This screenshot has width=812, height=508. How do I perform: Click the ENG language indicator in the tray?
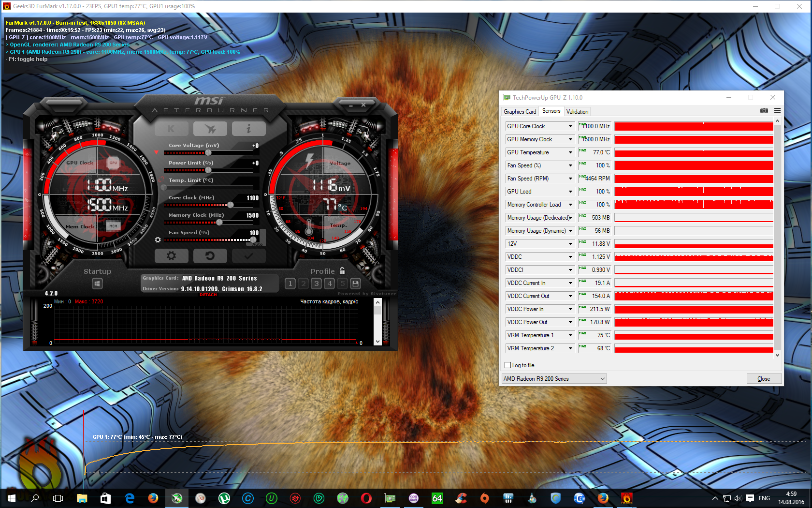click(x=764, y=498)
